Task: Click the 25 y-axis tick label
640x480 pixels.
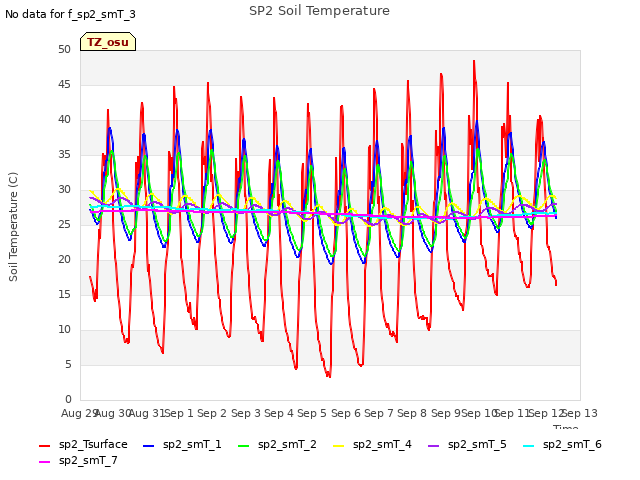Action: (x=64, y=224)
